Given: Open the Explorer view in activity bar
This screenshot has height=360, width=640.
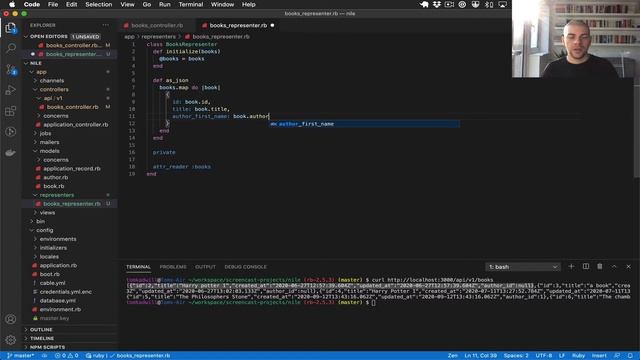Looking at the screenshot, I should [x=11, y=28].
